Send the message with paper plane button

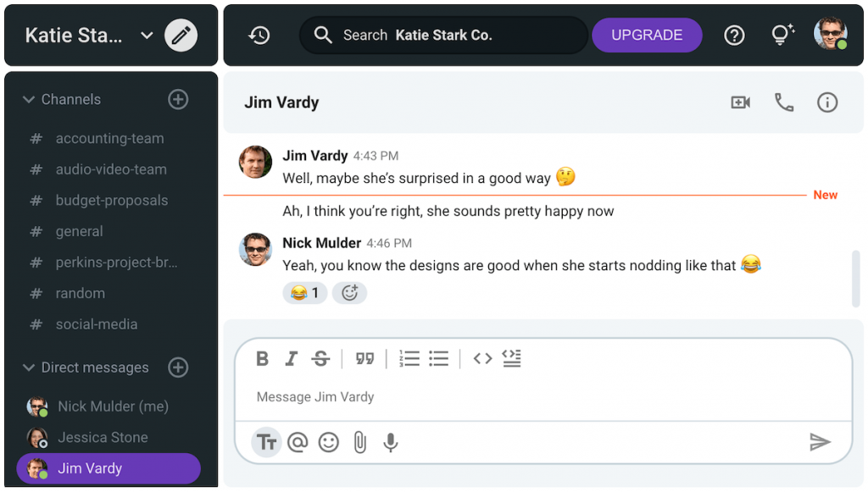click(819, 442)
